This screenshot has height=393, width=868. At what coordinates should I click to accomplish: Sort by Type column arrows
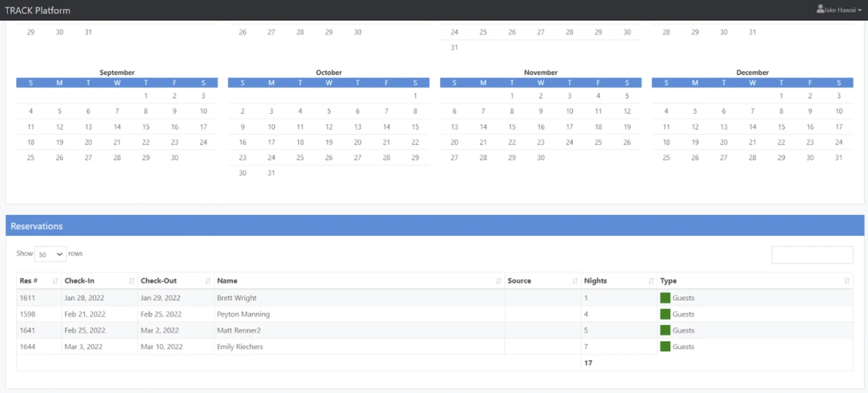coord(847,281)
